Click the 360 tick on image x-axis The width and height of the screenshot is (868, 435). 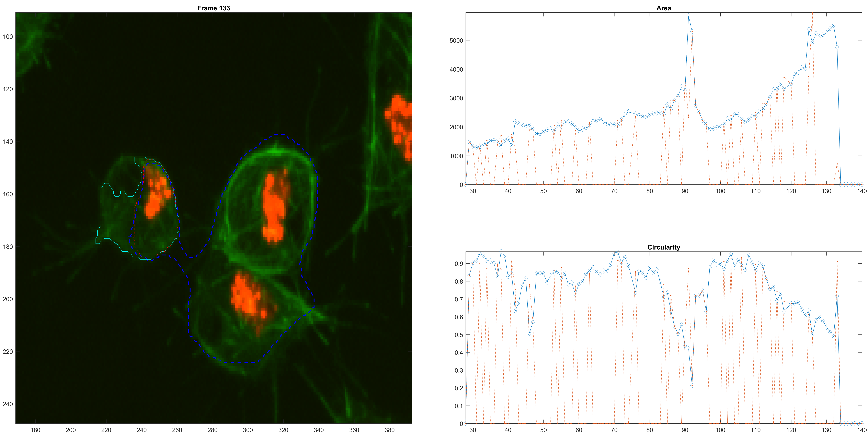click(354, 430)
